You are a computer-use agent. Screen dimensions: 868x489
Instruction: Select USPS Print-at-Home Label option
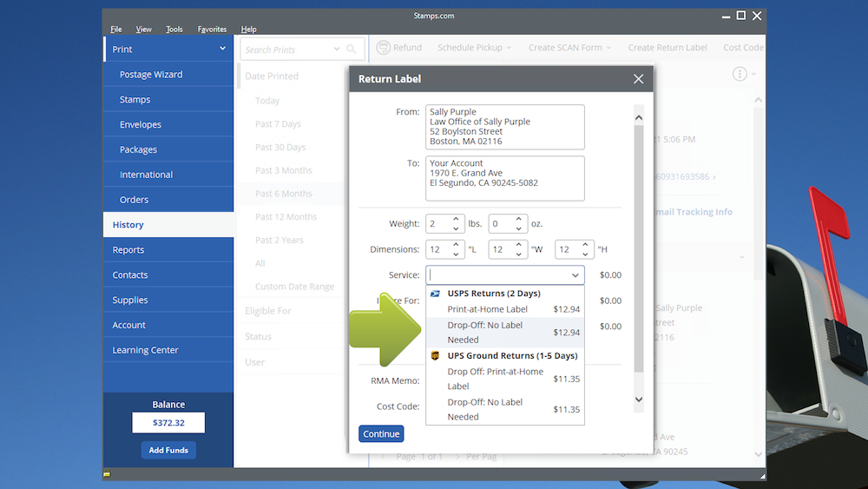tap(487, 309)
